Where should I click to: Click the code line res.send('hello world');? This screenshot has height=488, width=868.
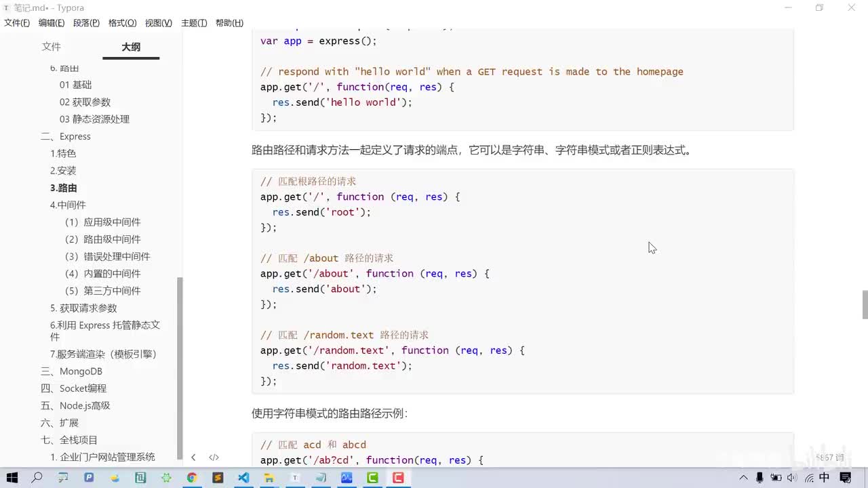[342, 102]
